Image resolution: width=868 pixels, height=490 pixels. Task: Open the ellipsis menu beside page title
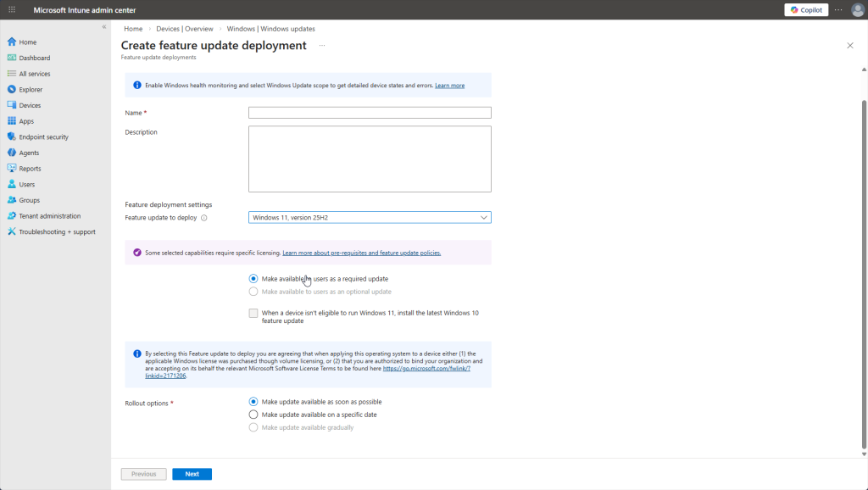point(322,45)
